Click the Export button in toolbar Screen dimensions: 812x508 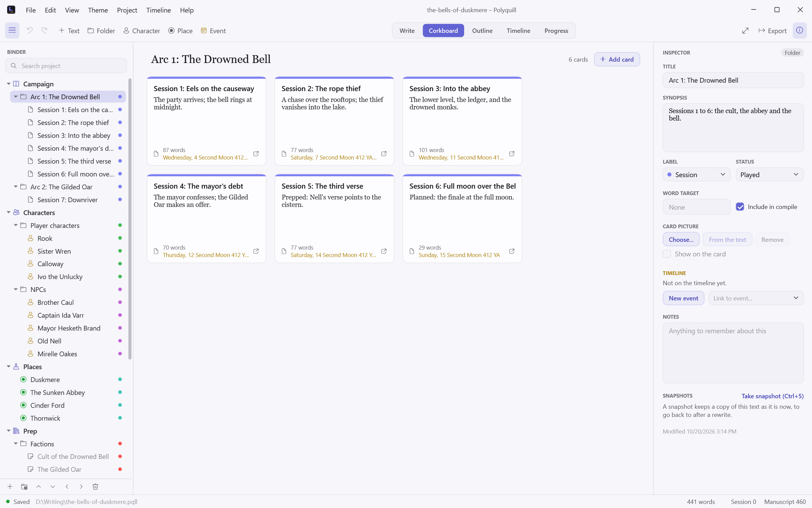click(x=772, y=31)
